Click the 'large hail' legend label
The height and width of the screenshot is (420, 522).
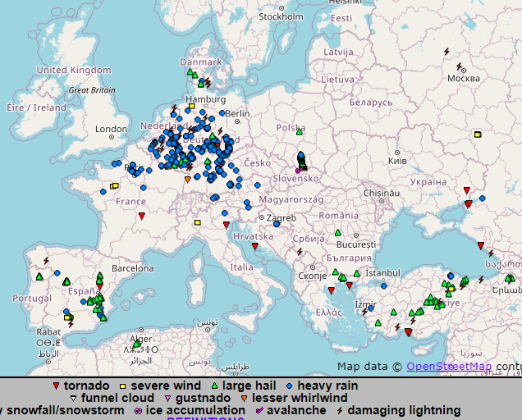pyautogui.click(x=249, y=386)
